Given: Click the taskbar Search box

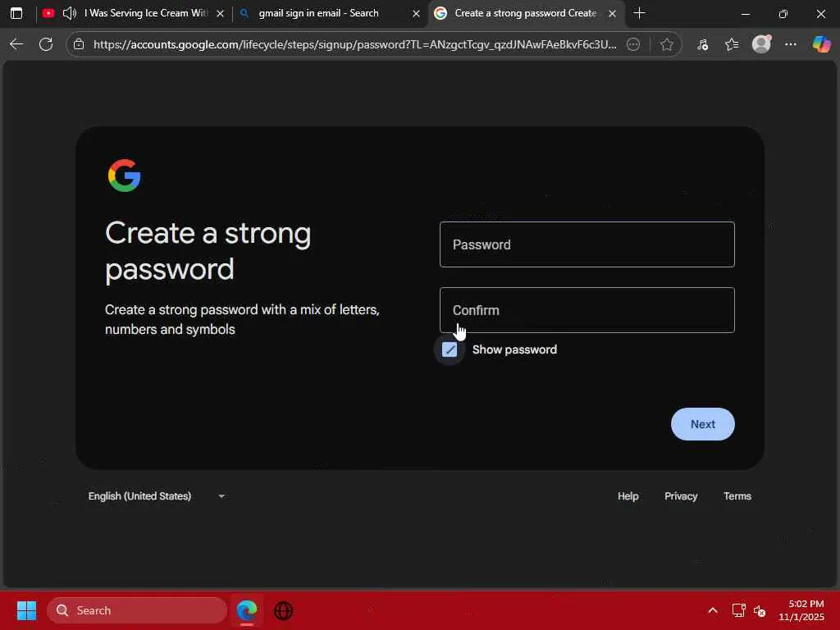Looking at the screenshot, I should pyautogui.click(x=137, y=610).
